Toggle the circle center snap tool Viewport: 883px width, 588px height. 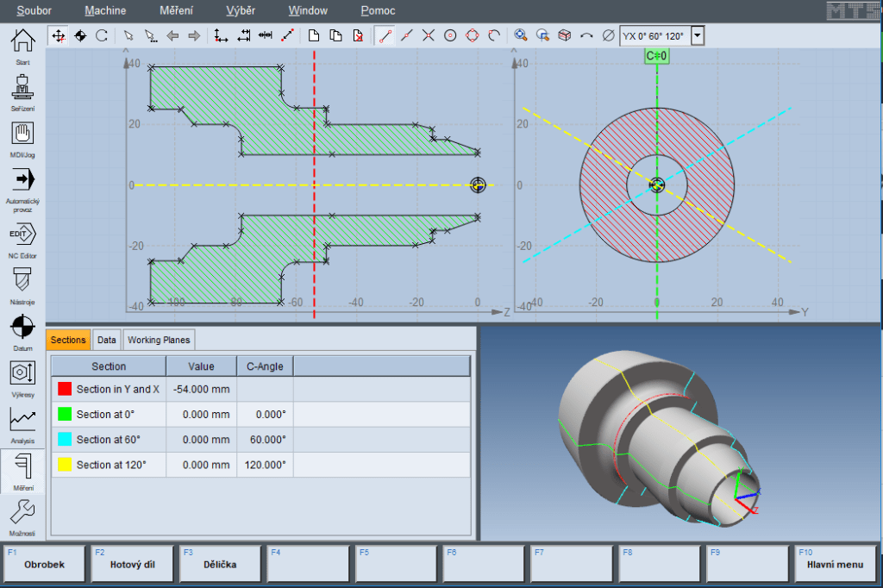click(450, 35)
